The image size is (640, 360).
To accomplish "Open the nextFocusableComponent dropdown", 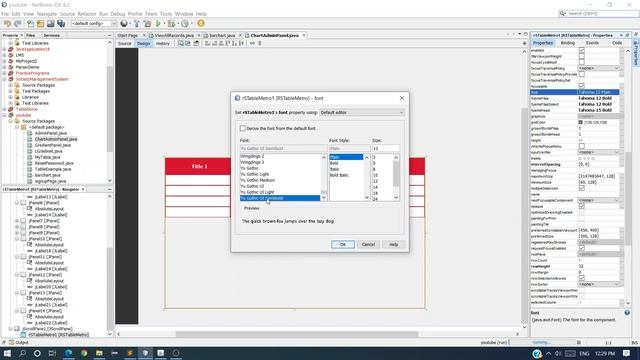I will [598, 200].
